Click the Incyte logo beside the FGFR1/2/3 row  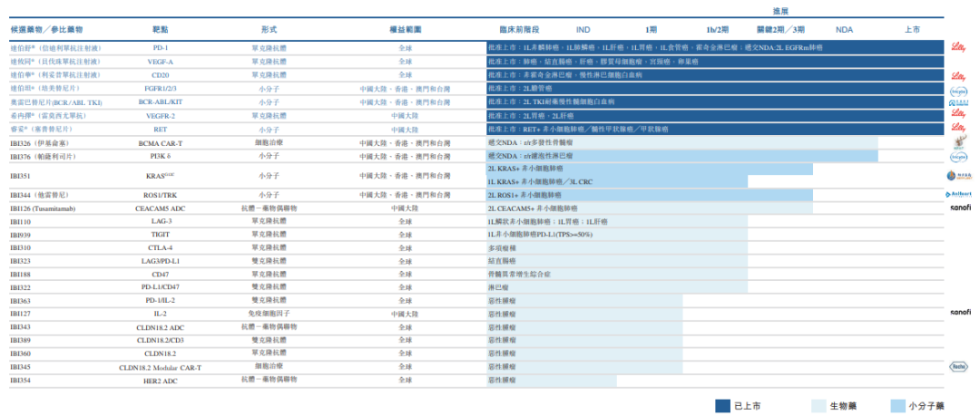click(x=959, y=90)
